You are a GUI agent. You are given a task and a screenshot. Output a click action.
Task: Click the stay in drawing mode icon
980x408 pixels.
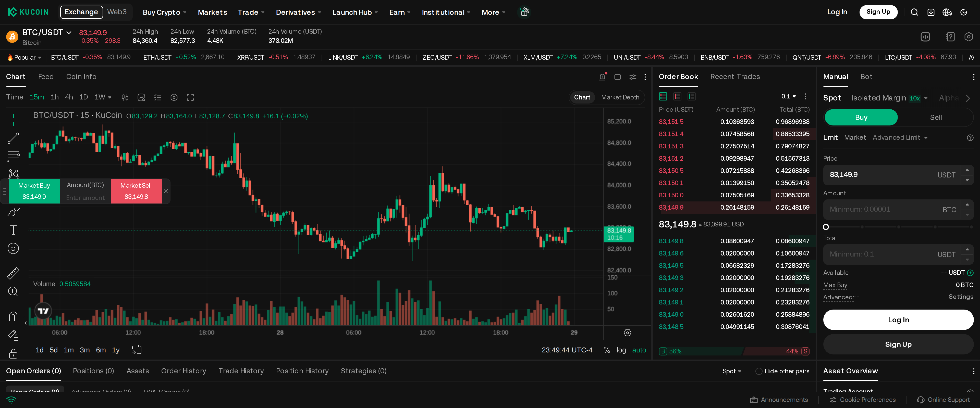pos(13,335)
